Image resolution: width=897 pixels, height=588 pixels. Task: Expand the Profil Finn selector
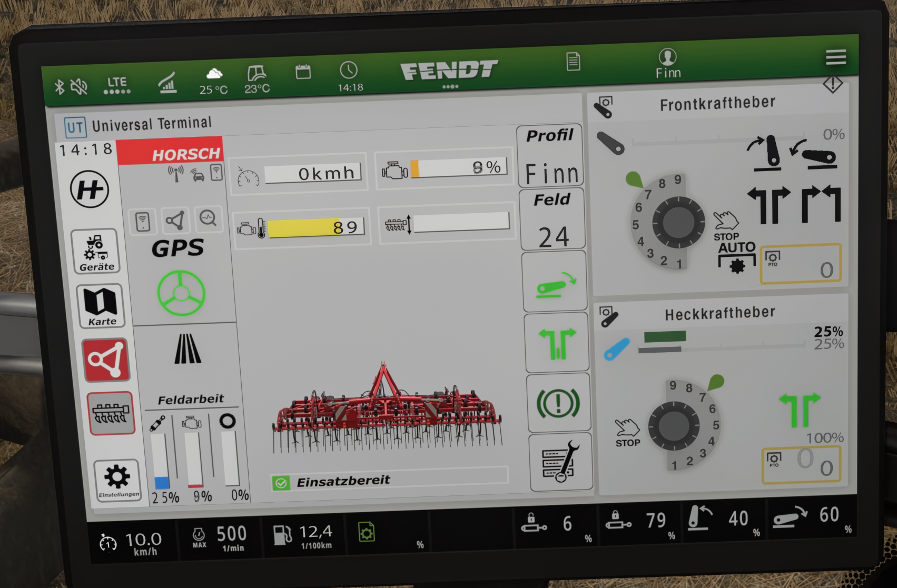550,156
